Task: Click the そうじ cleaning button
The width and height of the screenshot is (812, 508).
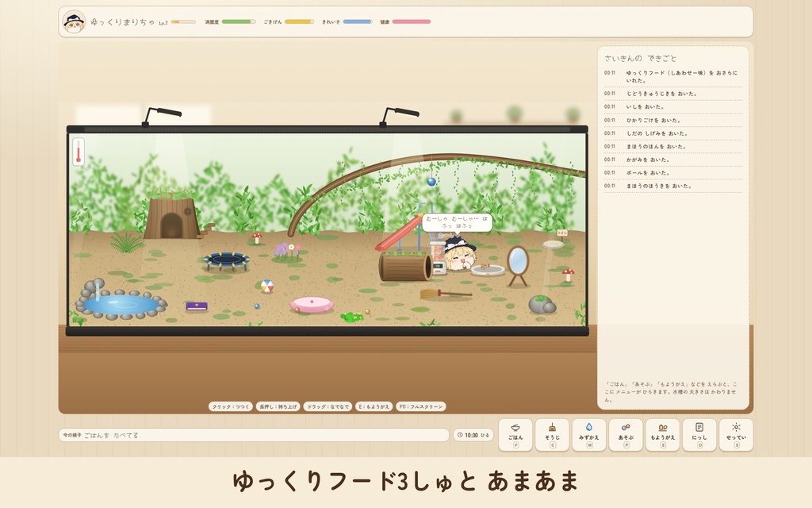Action: [552, 434]
